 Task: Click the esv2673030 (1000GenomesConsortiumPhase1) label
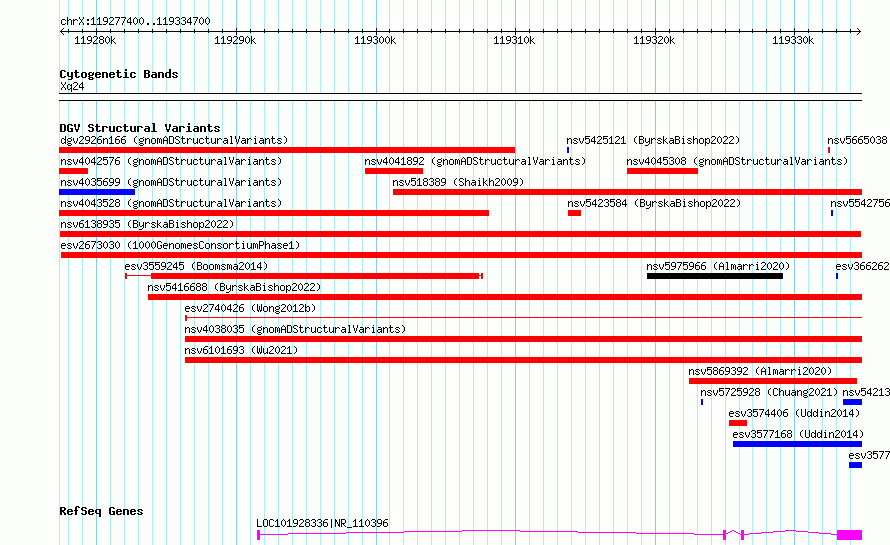click(x=180, y=245)
